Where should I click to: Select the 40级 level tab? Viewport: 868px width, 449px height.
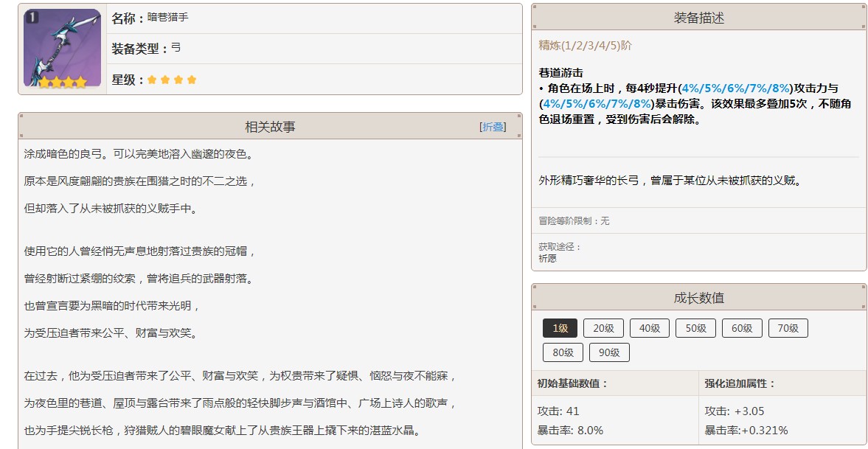649,328
